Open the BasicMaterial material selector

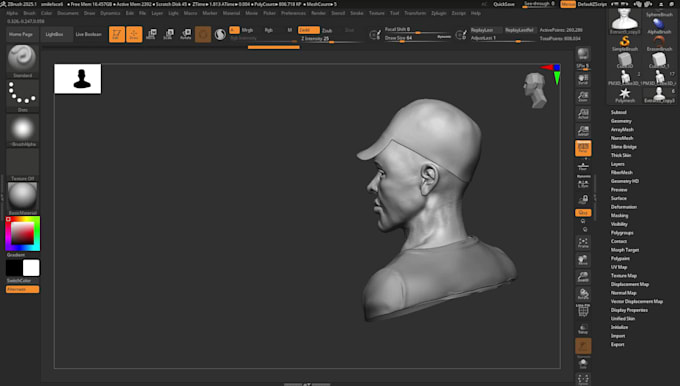coord(23,199)
